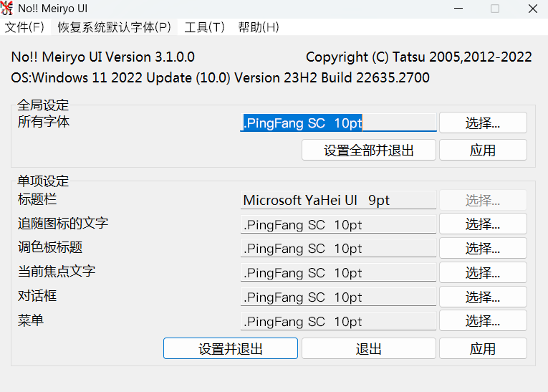Viewport: 548px width, 392px height.
Task: Open the 工具(T) menu
Action: coord(204,27)
